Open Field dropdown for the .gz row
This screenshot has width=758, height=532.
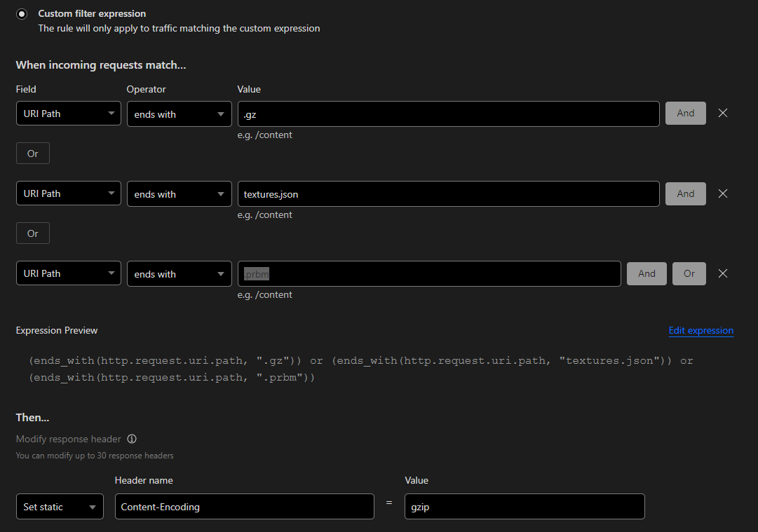pos(69,114)
